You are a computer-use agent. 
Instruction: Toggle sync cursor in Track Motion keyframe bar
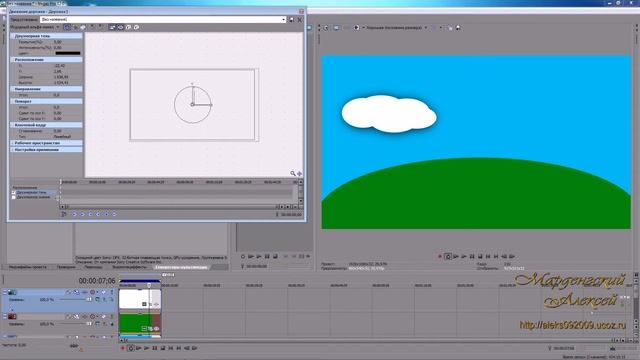[64, 214]
